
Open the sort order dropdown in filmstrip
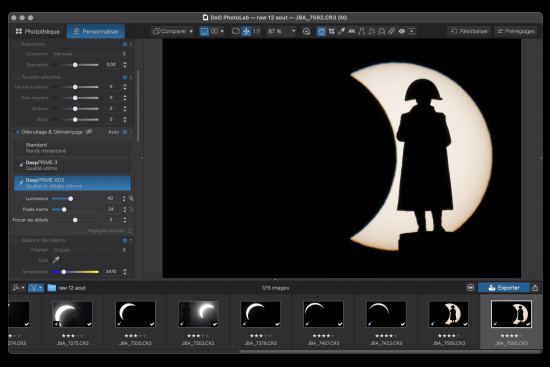[x=18, y=288]
